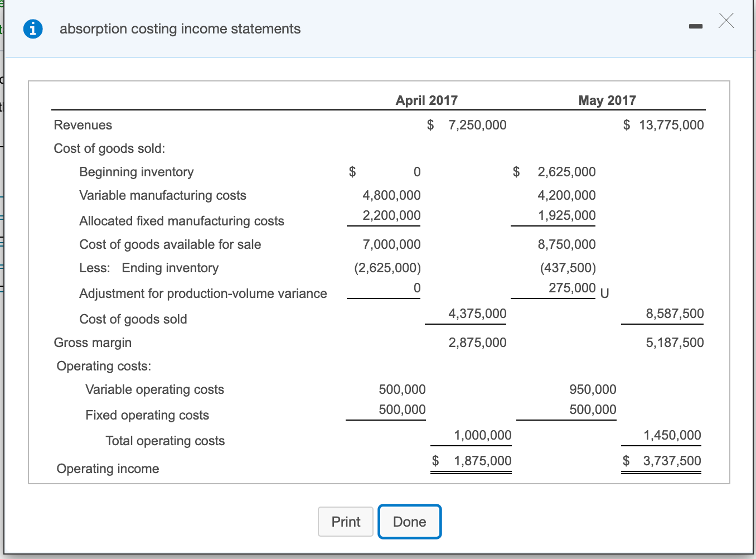Click the 7,250,000 revenue figure
Viewport: 756px width, 559px height.
pyautogui.click(x=477, y=125)
